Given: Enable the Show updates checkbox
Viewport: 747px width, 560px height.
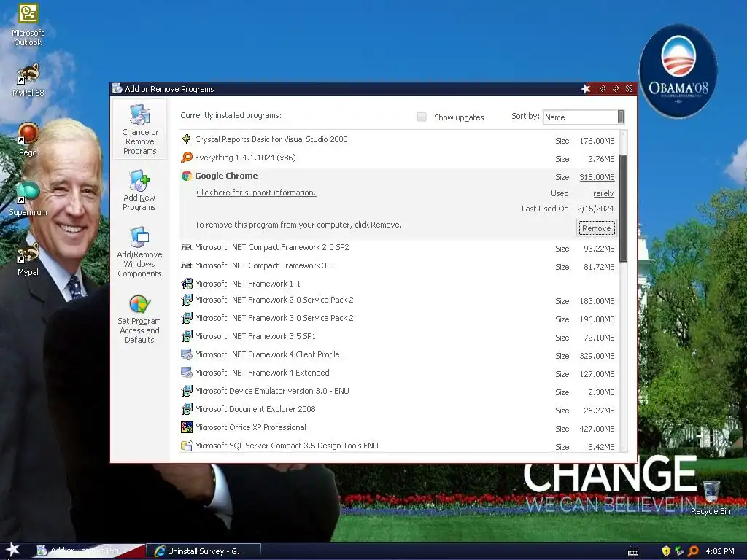Looking at the screenshot, I should (422, 117).
